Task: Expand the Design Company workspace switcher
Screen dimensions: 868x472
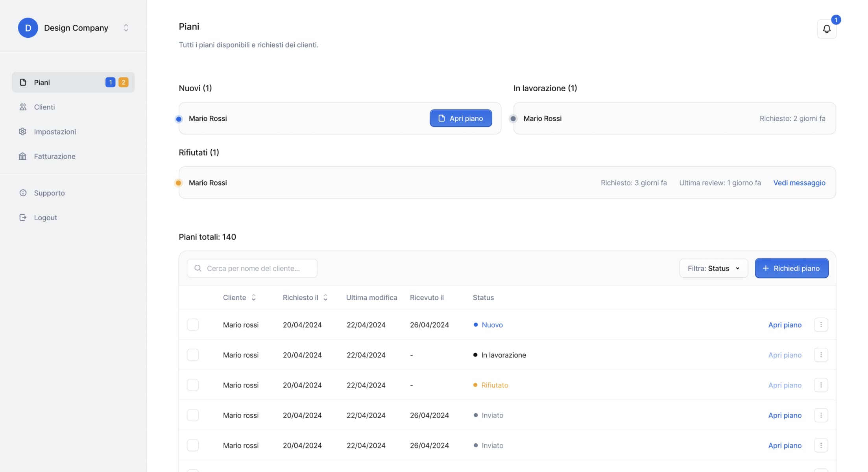Action: tap(126, 28)
